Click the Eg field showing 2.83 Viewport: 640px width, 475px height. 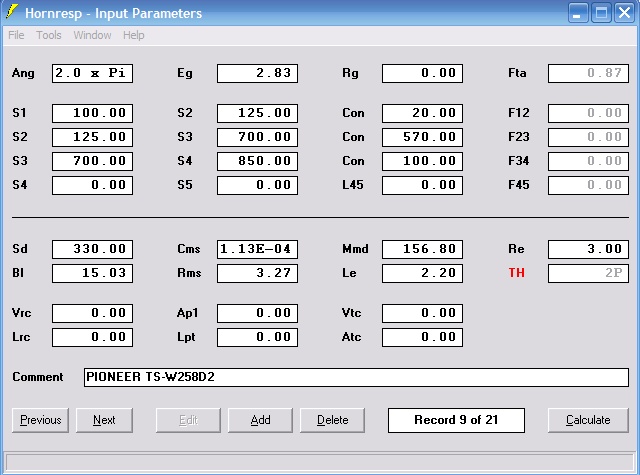click(x=258, y=73)
